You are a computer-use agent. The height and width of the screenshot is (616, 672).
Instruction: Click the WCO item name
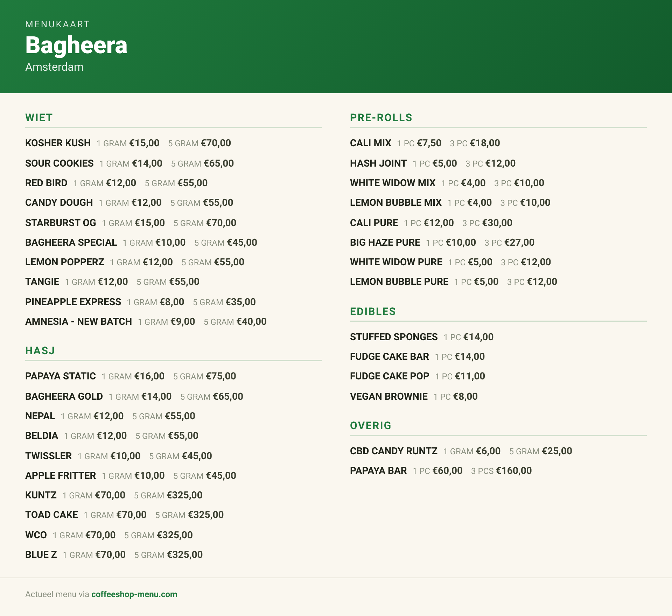[x=36, y=535]
